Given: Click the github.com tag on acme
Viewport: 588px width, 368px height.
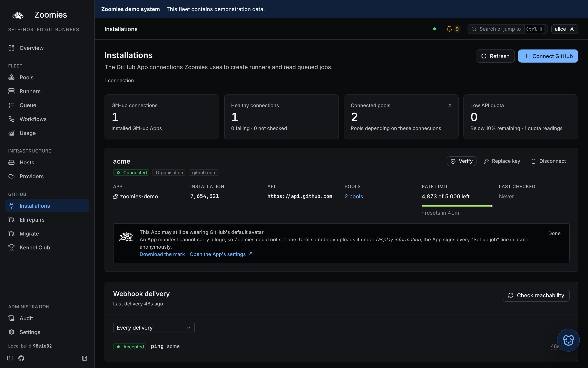Looking at the screenshot, I should click(204, 173).
